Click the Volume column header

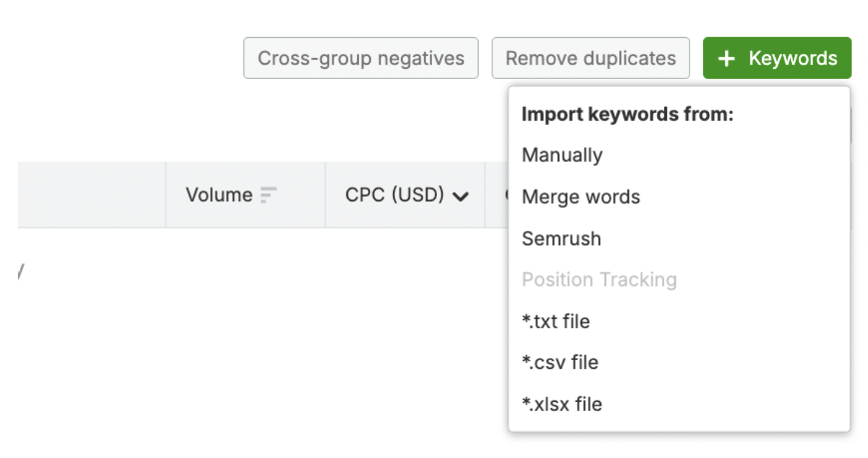(245, 195)
